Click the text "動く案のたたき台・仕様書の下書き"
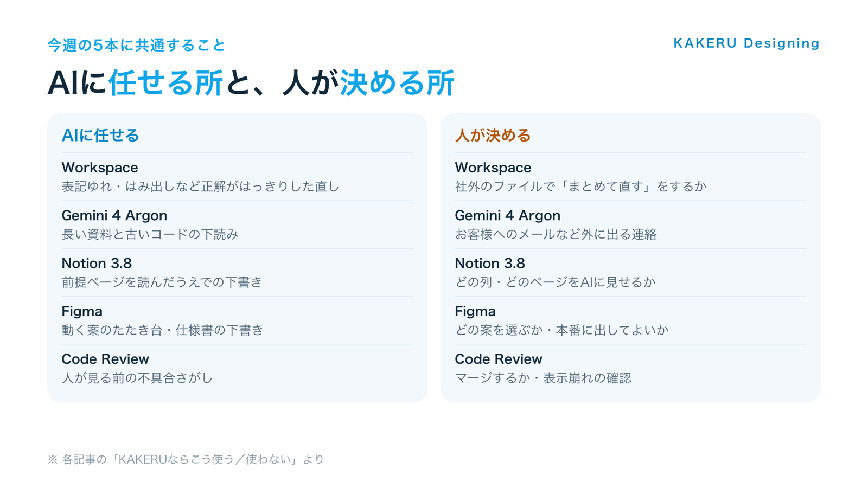Screen dimensions: 868x488 (x=163, y=330)
